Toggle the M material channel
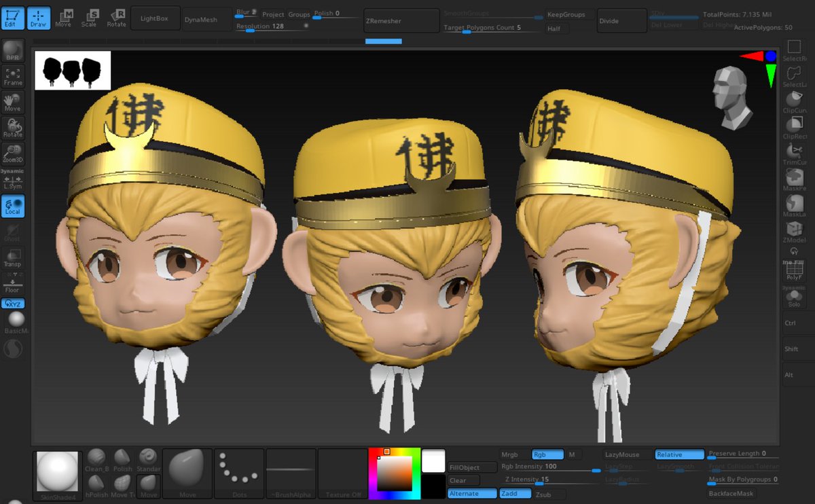 click(x=573, y=454)
